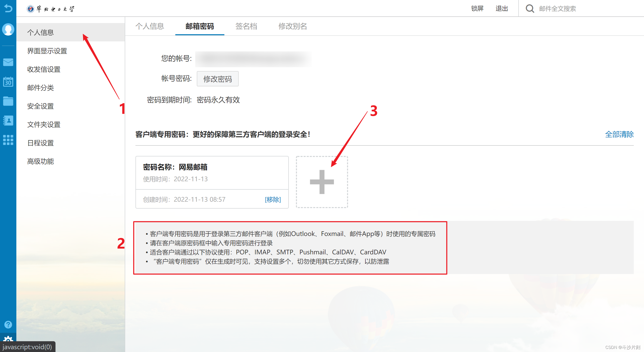Image resolution: width=644 pixels, height=352 pixels.
Task: Click the magnifier icon in search bar
Action: tap(530, 8)
